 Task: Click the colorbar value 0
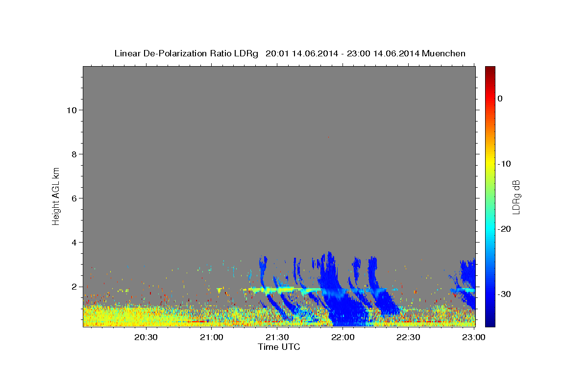click(500, 98)
